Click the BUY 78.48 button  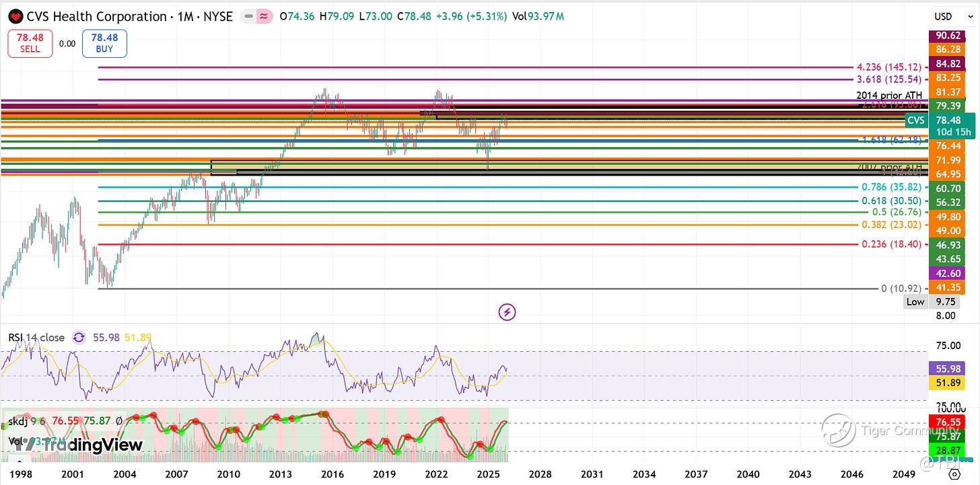pyautogui.click(x=104, y=44)
